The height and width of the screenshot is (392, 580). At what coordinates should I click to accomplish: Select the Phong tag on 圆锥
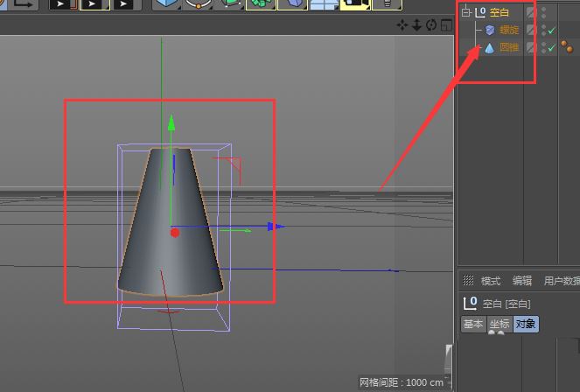point(567,47)
